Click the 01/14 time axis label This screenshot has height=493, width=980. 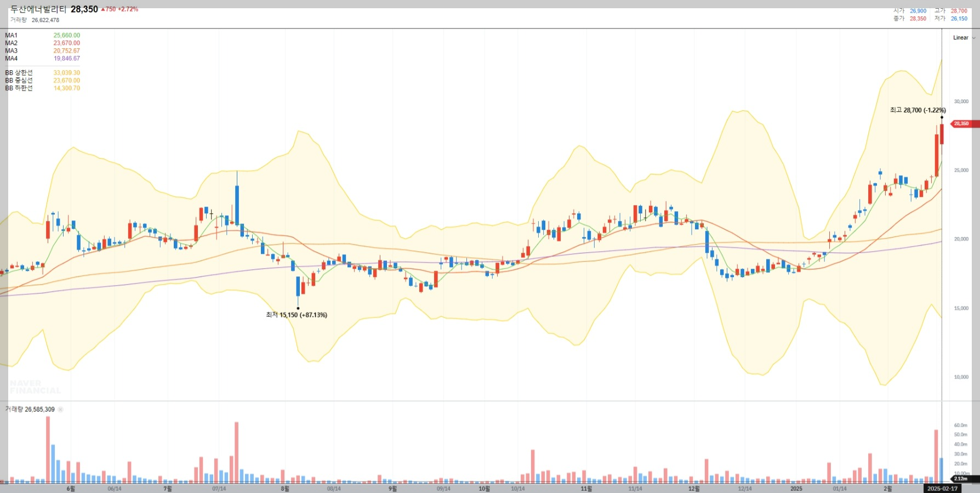click(840, 489)
